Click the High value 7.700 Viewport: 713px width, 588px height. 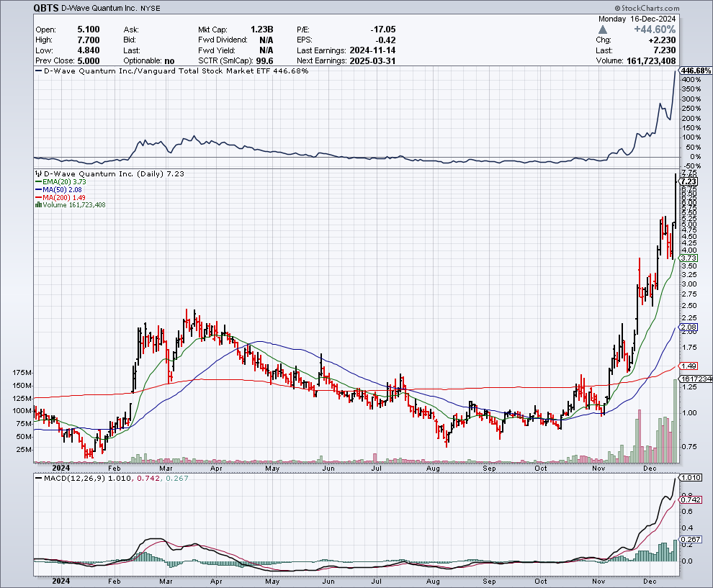click(x=88, y=40)
